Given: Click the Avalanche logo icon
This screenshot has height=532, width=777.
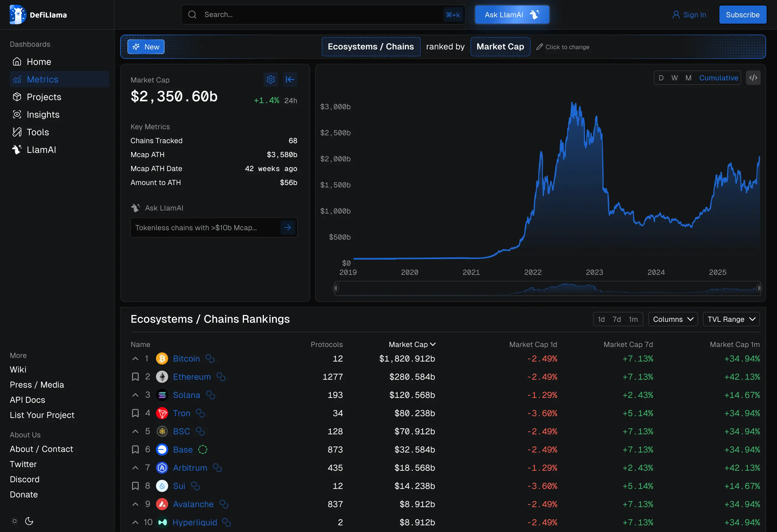Looking at the screenshot, I should [162, 504].
